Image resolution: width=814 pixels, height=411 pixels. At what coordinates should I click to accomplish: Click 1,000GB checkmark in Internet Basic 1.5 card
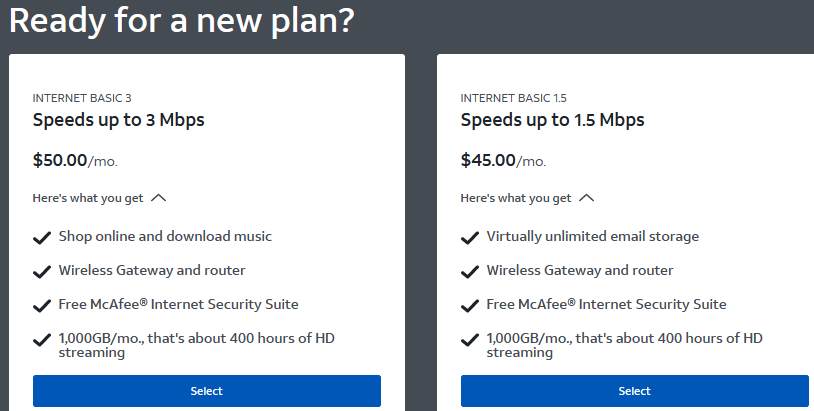click(470, 340)
